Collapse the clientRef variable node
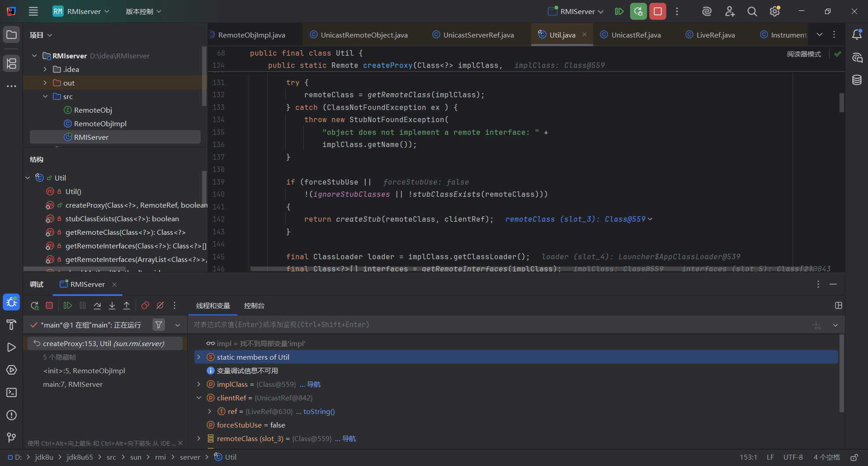 [x=199, y=398]
